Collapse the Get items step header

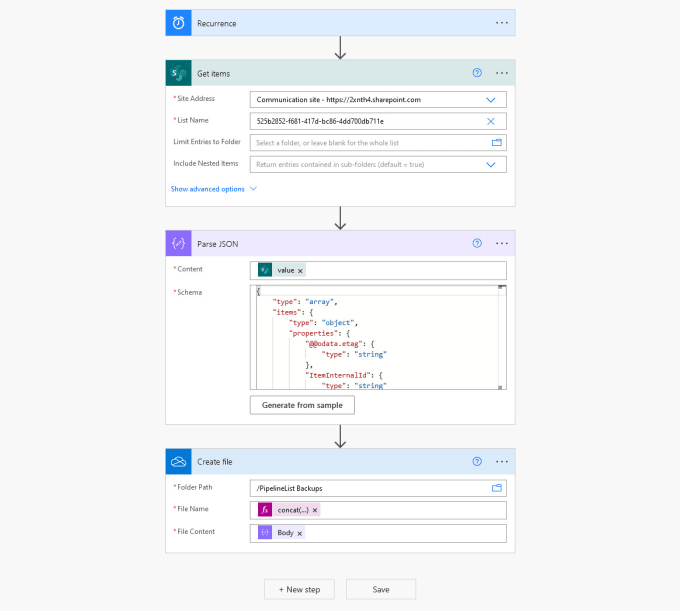click(340, 73)
